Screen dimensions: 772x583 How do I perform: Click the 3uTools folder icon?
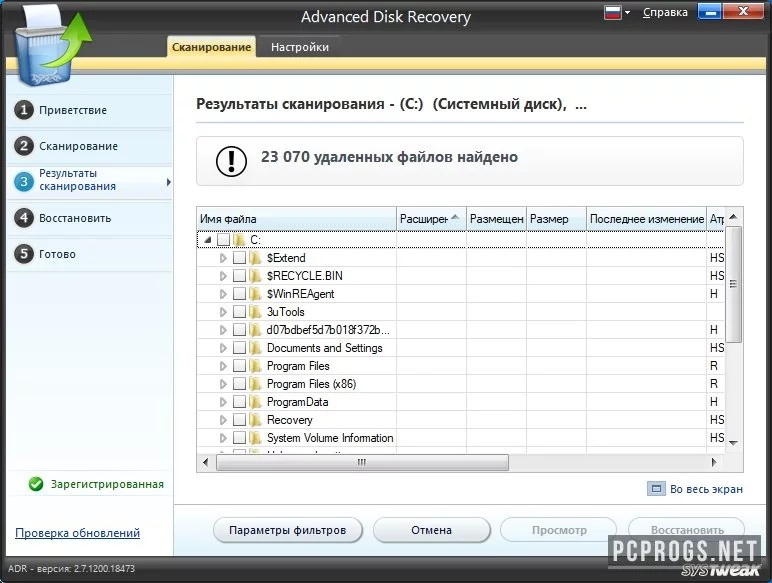coord(255,312)
